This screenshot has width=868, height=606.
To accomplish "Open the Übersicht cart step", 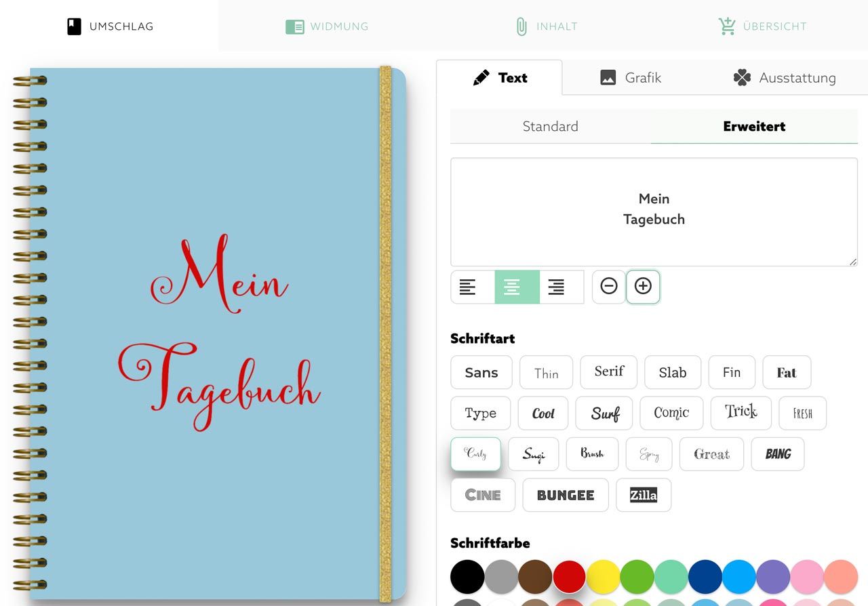I will pos(762,26).
